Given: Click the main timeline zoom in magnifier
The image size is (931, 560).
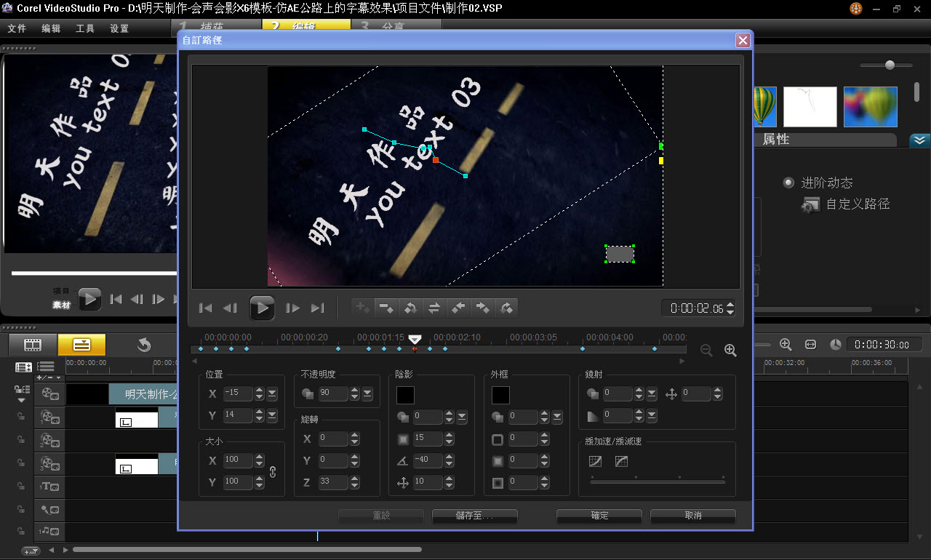Looking at the screenshot, I should (786, 344).
